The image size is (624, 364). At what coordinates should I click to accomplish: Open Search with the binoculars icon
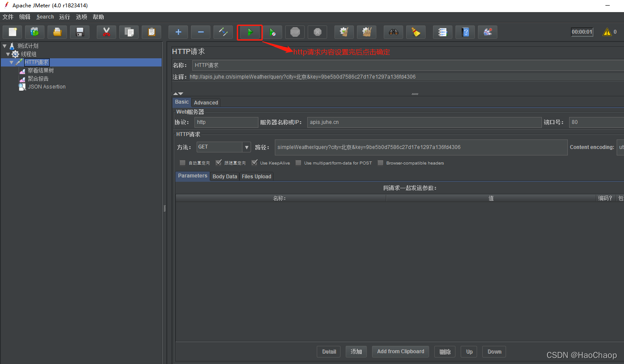393,32
